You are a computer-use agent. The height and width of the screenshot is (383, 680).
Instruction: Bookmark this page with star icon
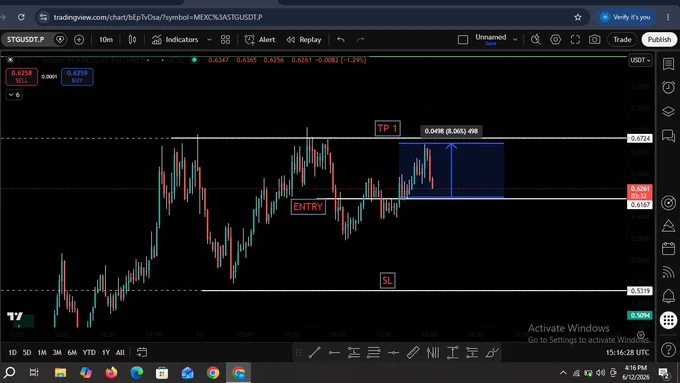pos(578,17)
